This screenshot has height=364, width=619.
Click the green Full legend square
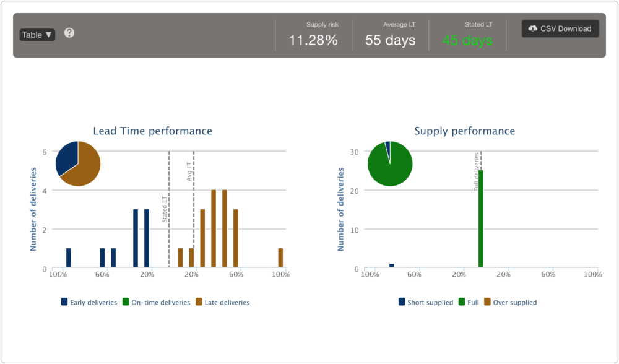[x=461, y=302]
